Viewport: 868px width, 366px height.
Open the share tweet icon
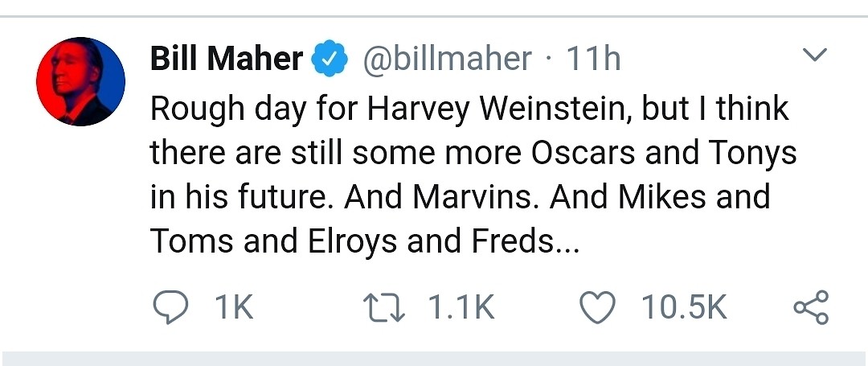tap(810, 307)
